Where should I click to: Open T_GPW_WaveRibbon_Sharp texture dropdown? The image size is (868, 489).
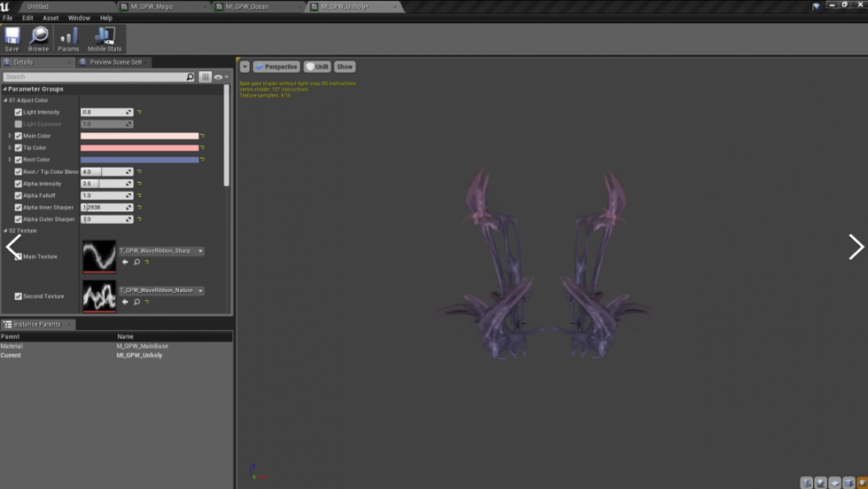point(161,251)
